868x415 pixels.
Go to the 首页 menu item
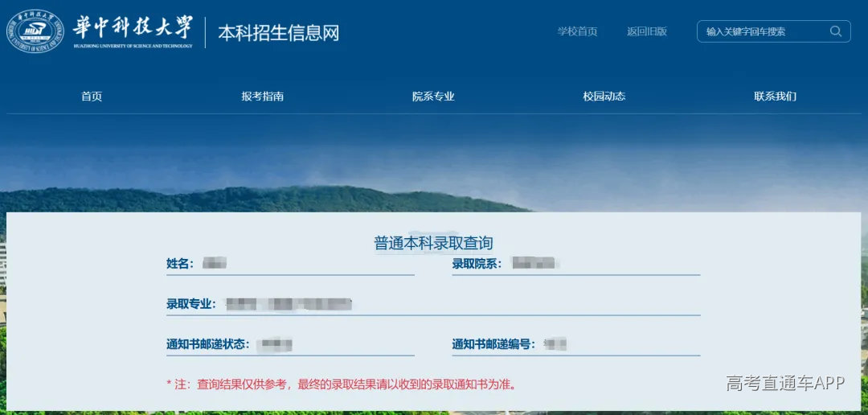(92, 97)
